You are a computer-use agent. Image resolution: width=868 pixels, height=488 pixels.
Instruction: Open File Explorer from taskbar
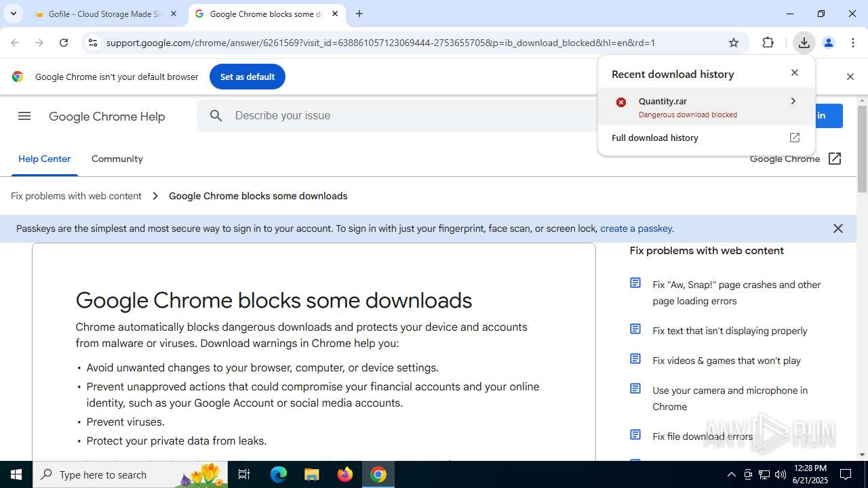(311, 474)
